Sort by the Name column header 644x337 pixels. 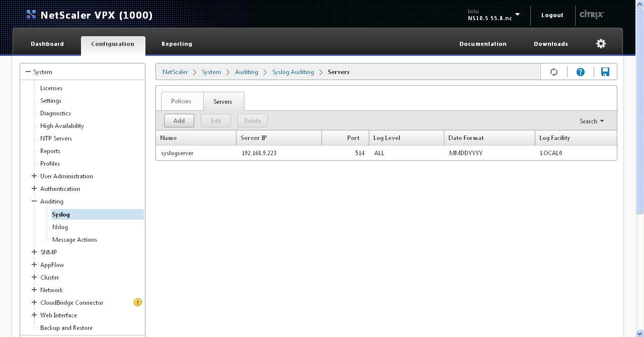pyautogui.click(x=196, y=138)
